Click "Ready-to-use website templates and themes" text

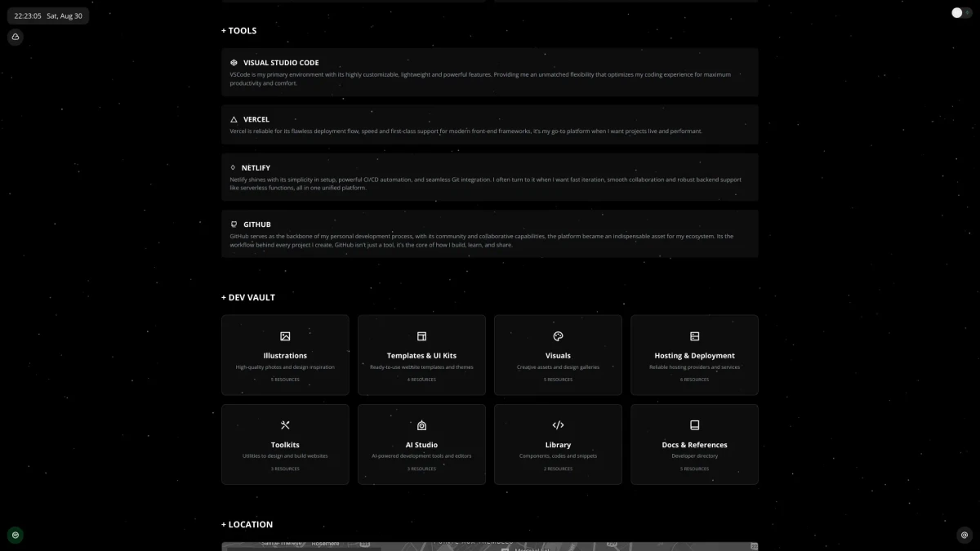(x=421, y=367)
